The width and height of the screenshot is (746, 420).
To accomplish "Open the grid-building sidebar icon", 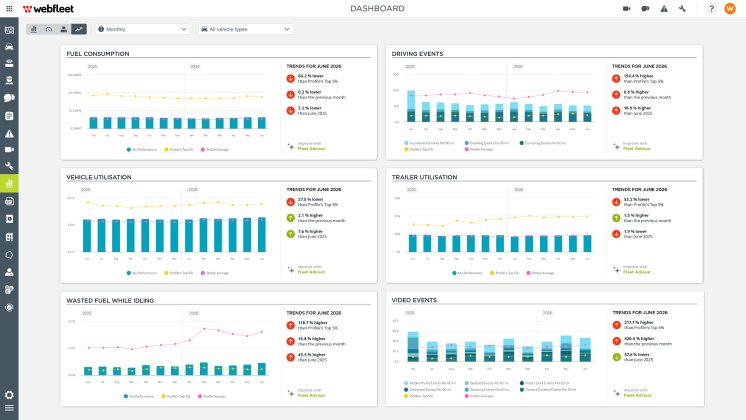I will tap(9, 237).
